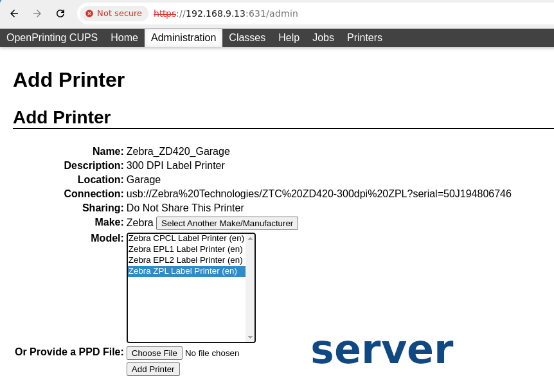Pick Zebra EPL2 Label Printer model

coord(185,260)
